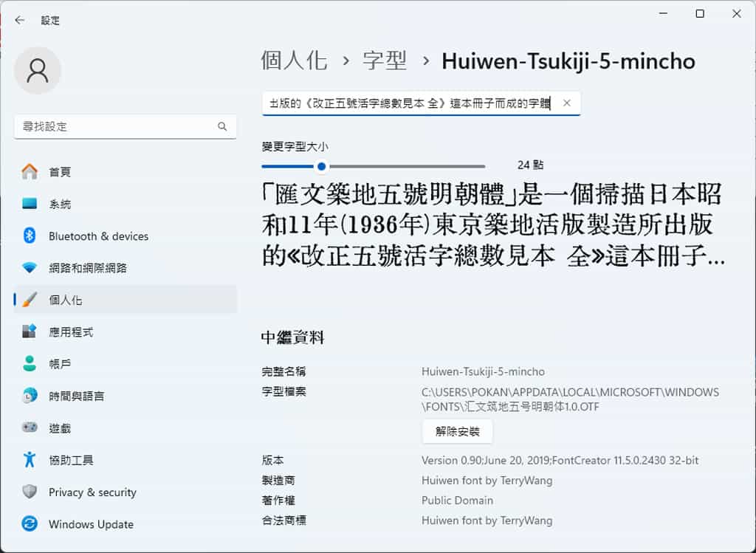The height and width of the screenshot is (553, 756).
Task: Click the 個人化 paintbrush icon
Action: tap(30, 300)
